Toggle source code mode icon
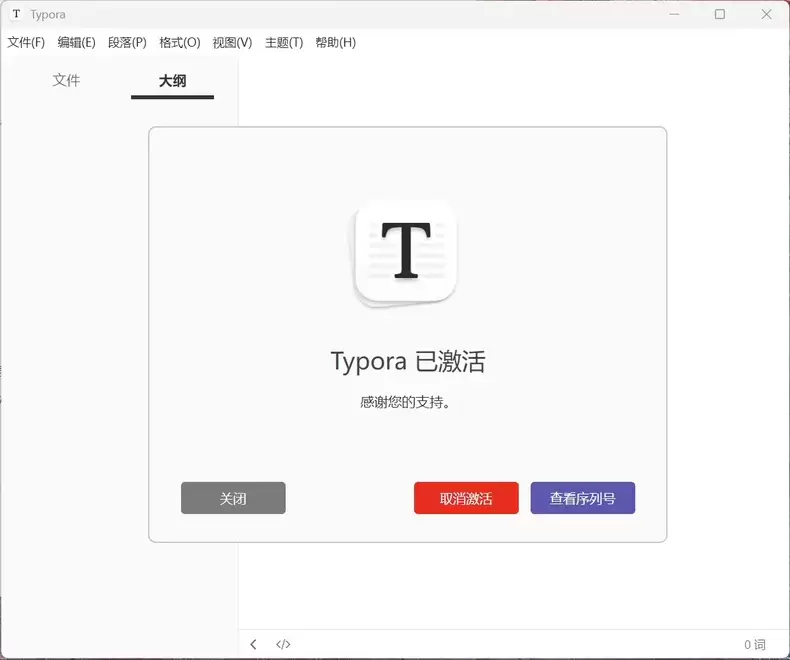 pos(283,644)
